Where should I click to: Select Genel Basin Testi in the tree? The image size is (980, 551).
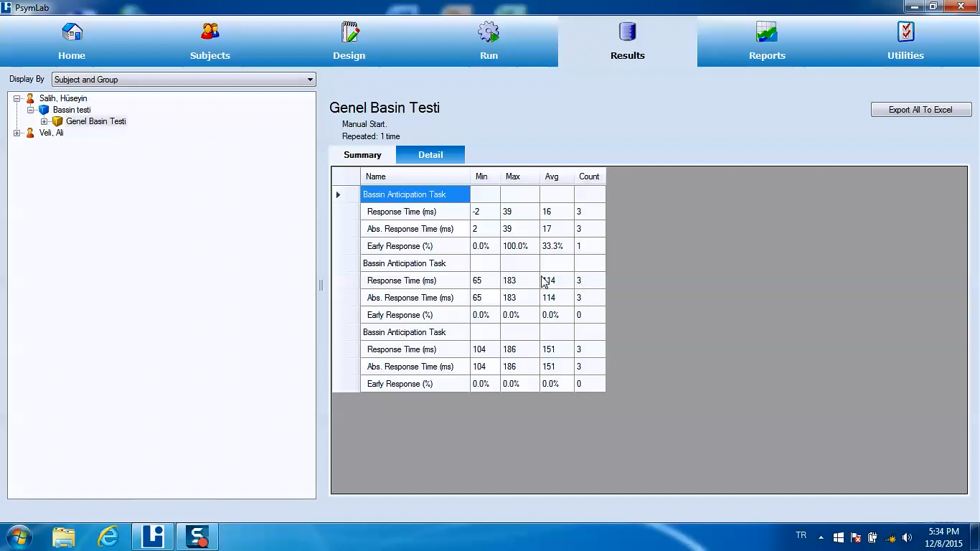click(x=95, y=121)
